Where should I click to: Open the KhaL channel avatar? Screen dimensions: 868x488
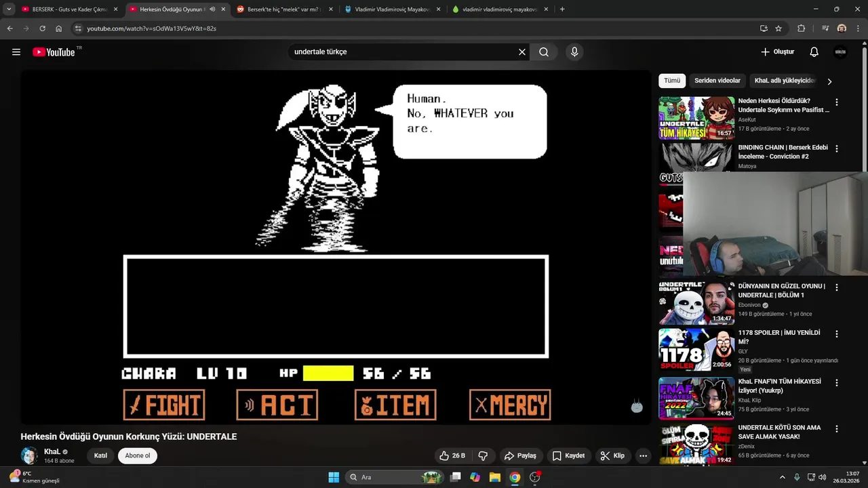coord(29,455)
